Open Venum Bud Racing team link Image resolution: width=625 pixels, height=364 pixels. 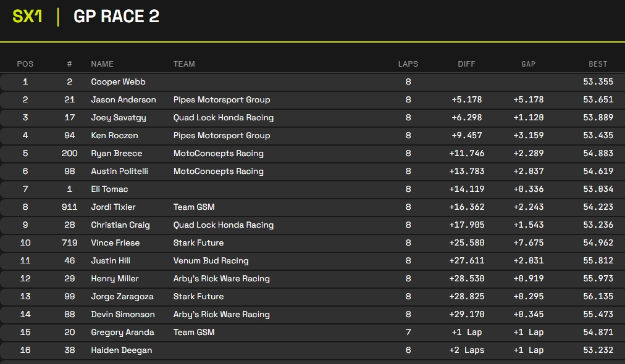click(211, 260)
